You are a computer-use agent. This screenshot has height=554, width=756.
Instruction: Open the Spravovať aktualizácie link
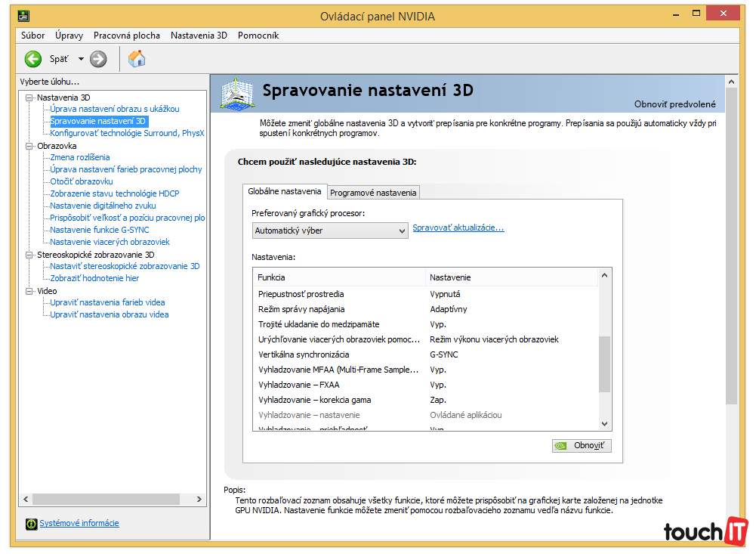tap(458, 227)
